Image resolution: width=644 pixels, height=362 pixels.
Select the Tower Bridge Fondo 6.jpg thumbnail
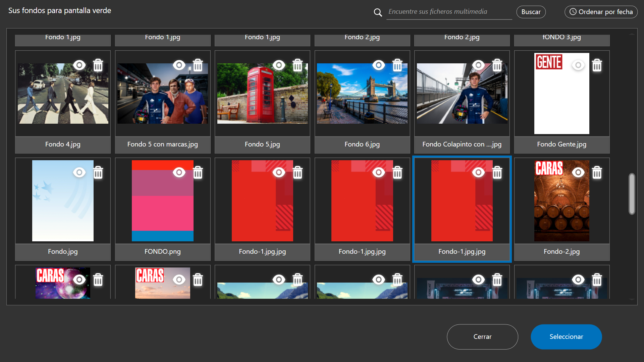(x=362, y=94)
